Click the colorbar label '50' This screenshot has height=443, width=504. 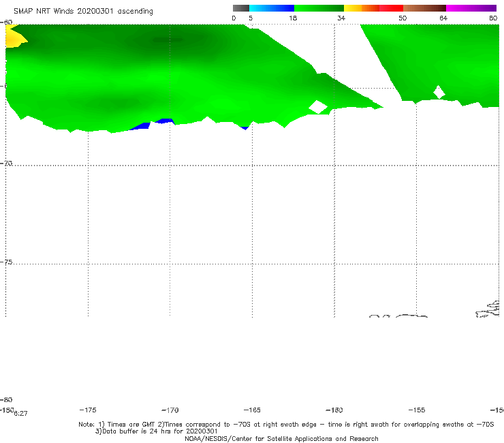pos(403,18)
